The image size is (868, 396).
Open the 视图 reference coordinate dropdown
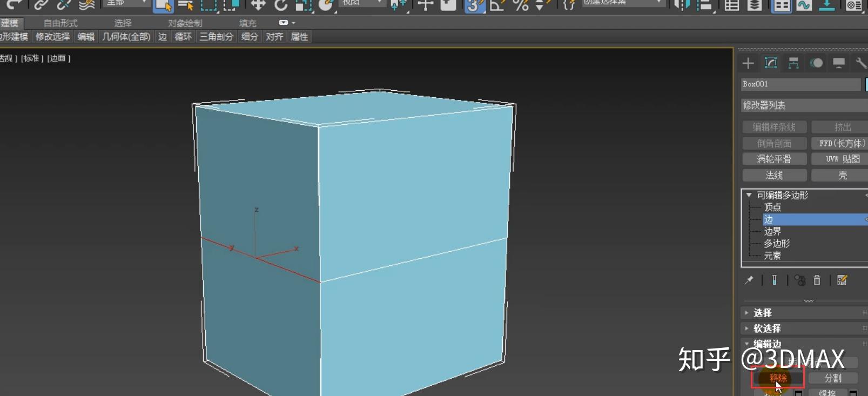(x=362, y=3)
